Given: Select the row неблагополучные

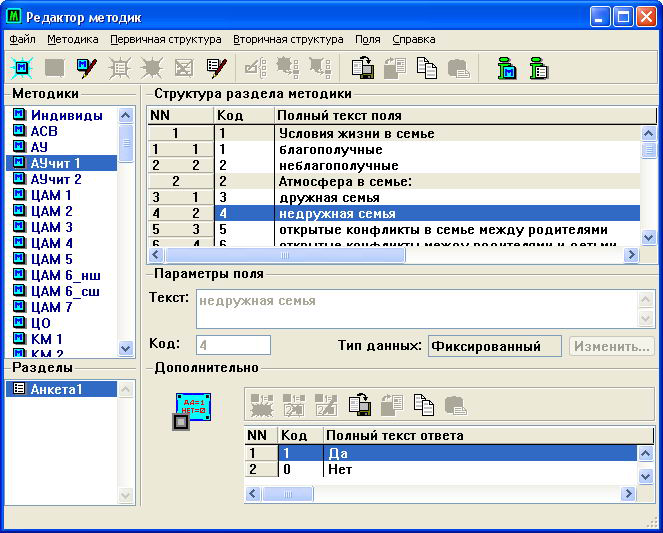Looking at the screenshot, I should [394, 166].
